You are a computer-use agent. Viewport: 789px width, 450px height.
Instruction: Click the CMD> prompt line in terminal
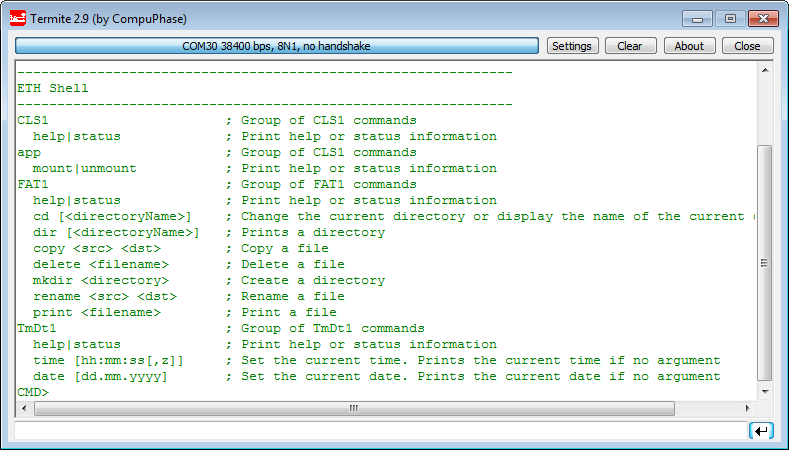click(x=33, y=392)
